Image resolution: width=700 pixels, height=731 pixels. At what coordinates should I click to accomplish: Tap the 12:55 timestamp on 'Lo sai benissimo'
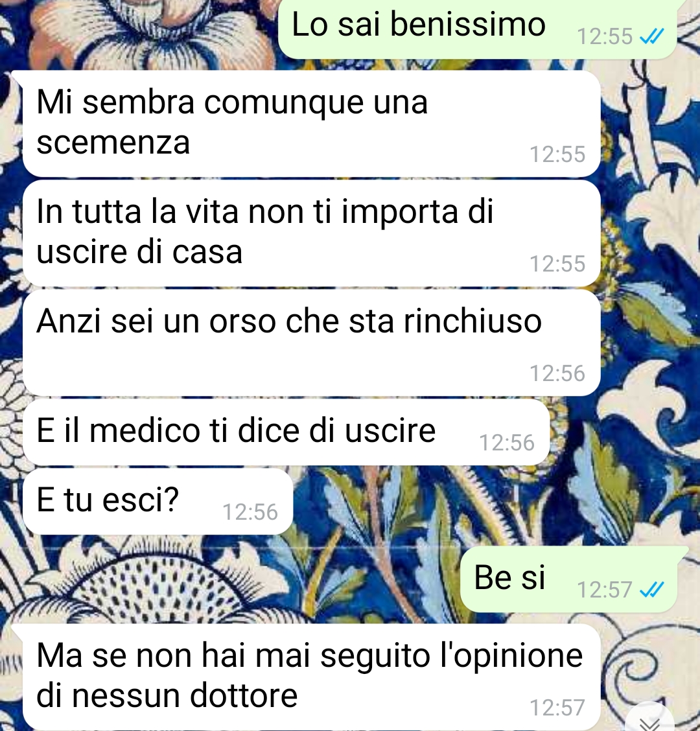point(605,36)
